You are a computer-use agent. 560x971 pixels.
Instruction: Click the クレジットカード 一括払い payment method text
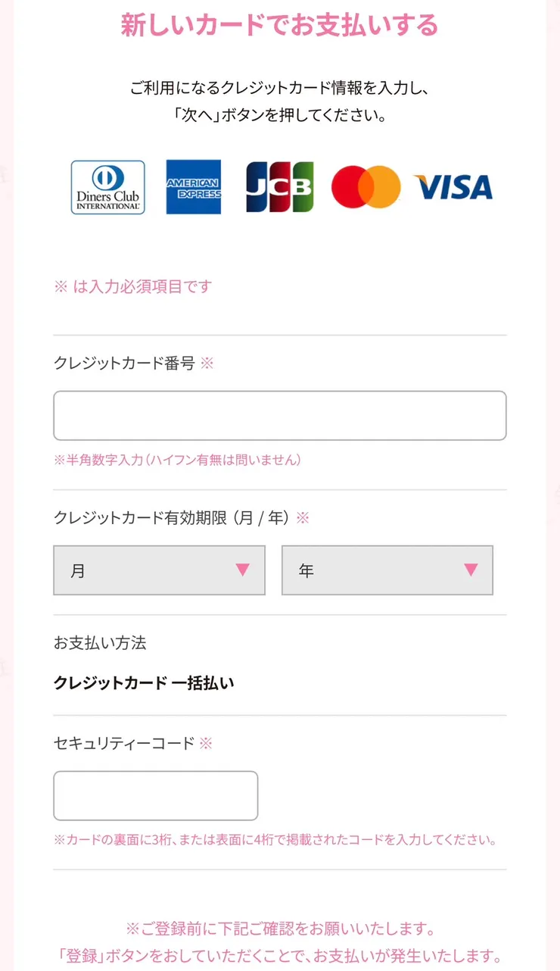point(144,682)
